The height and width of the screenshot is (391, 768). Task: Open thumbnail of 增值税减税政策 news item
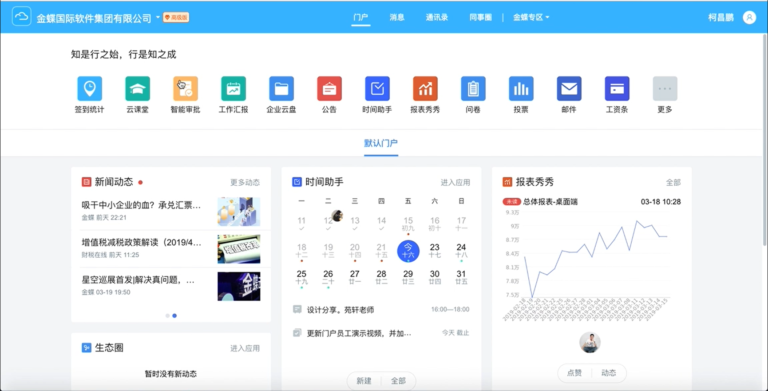coord(239,249)
